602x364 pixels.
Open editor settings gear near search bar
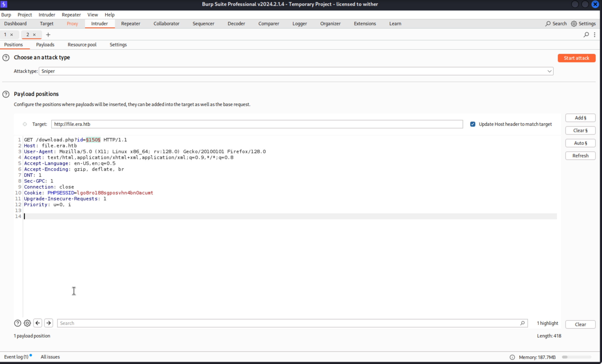tap(27, 323)
